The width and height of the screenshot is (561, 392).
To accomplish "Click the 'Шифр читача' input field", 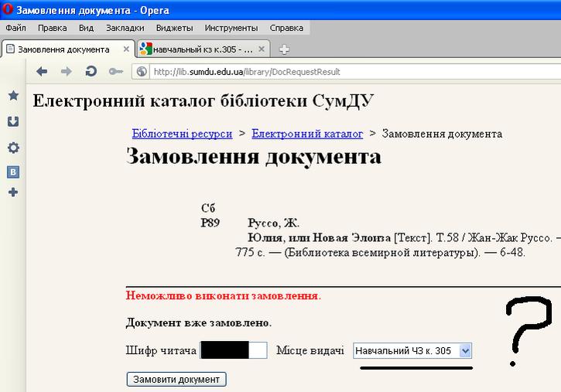I will point(233,351).
